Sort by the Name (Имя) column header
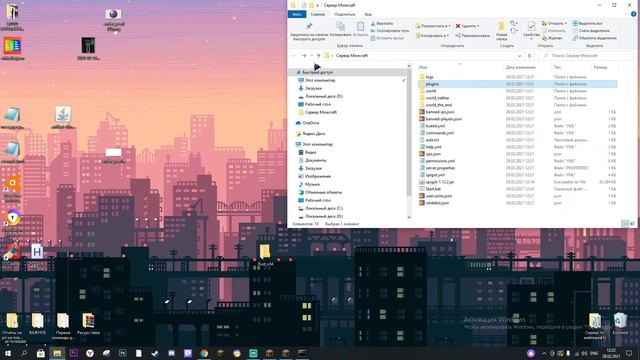Image resolution: width=640 pixels, height=360 pixels. pyautogui.click(x=423, y=67)
